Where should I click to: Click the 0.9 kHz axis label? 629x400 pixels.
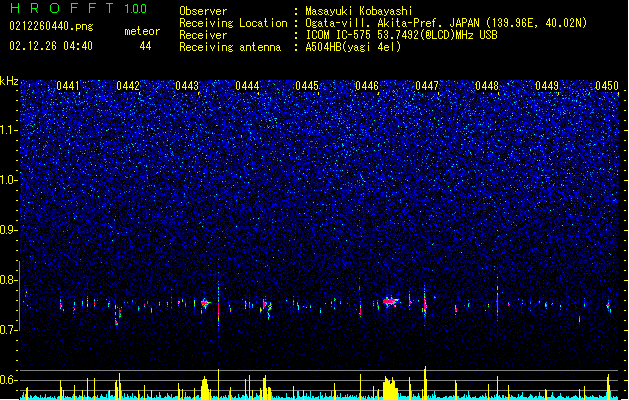point(9,230)
